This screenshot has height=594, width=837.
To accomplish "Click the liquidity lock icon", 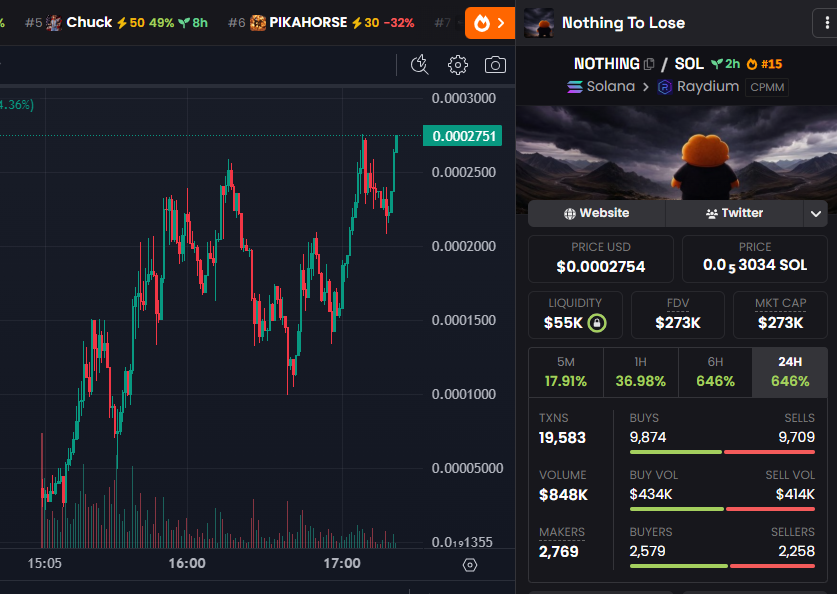I will click(x=597, y=323).
